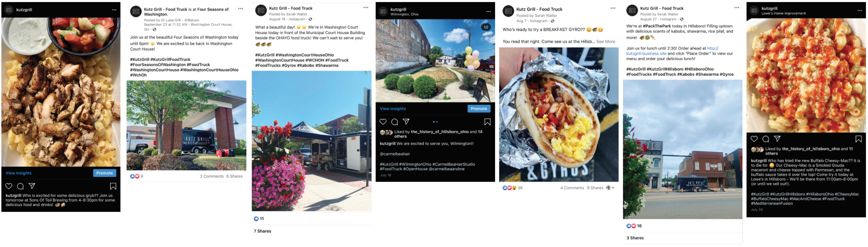The width and height of the screenshot is (868, 247).
Task: Promote the Sons Of Toil Brewing post
Action: tap(105, 173)
